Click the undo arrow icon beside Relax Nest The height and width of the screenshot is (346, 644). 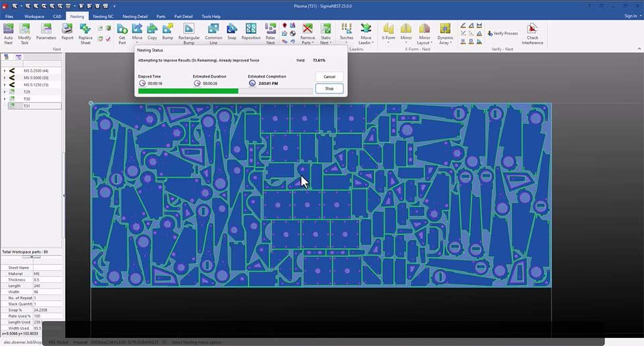pos(292,41)
